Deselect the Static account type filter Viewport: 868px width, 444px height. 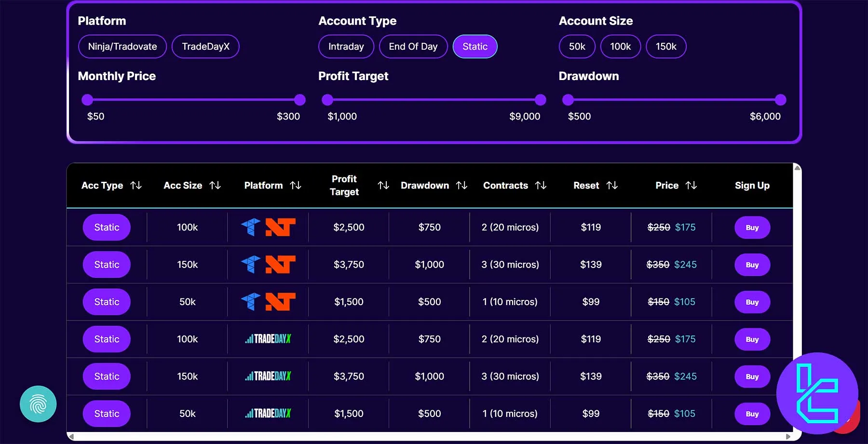tap(475, 47)
